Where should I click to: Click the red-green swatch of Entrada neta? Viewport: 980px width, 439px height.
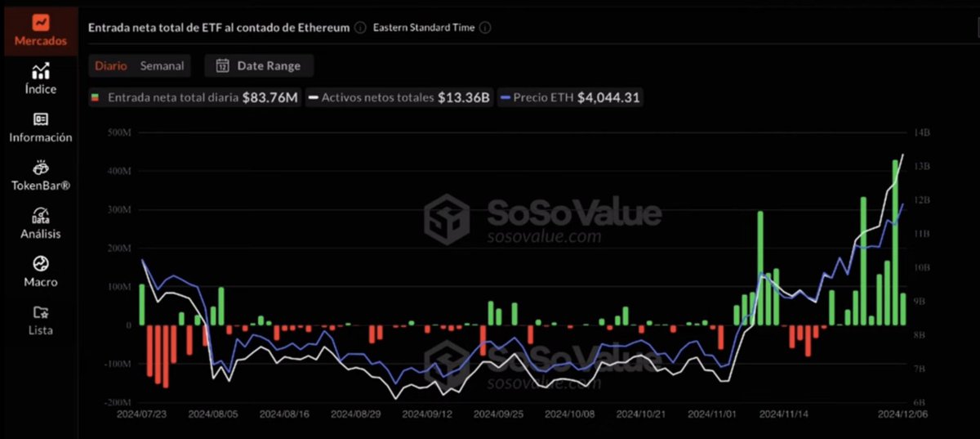(x=95, y=97)
